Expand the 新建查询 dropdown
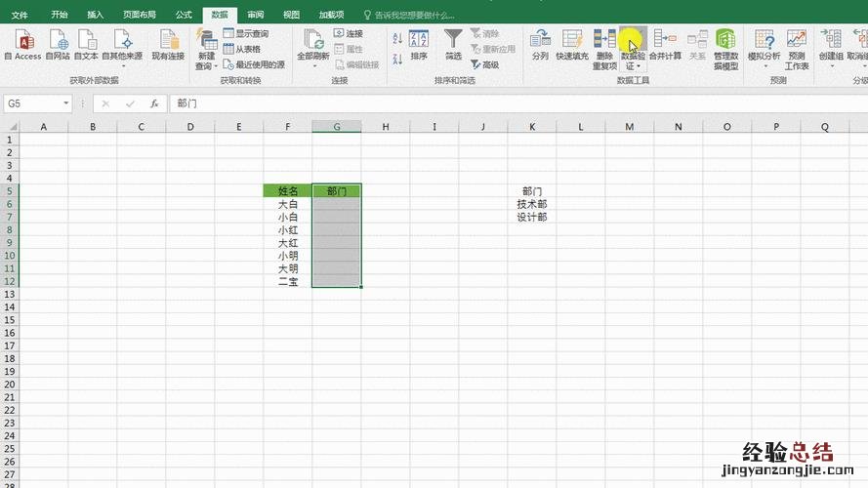 pos(205,65)
